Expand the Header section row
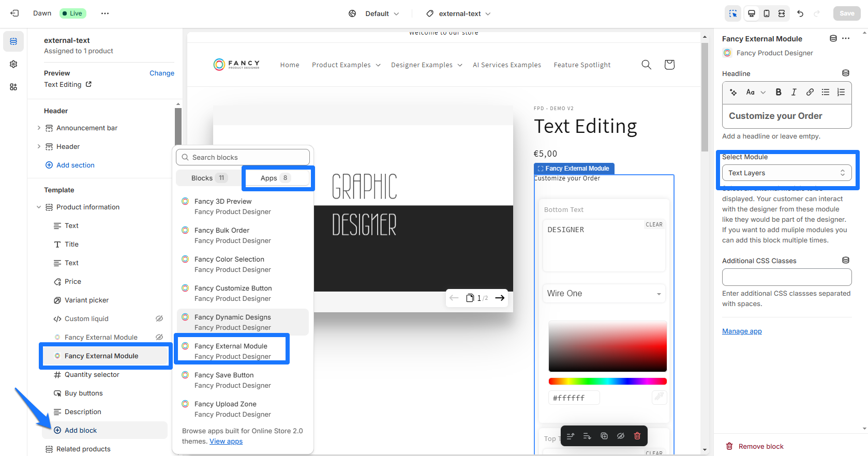Viewport: 868px width, 456px height. 39,146
